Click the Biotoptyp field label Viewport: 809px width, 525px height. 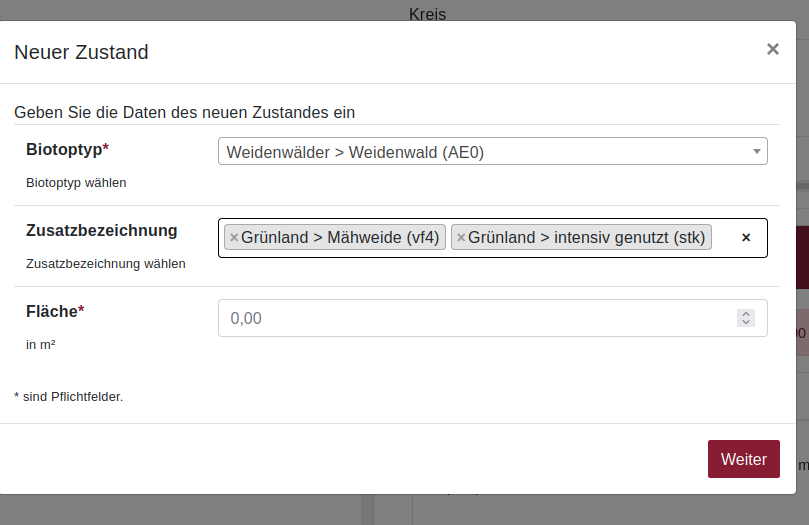[66, 149]
